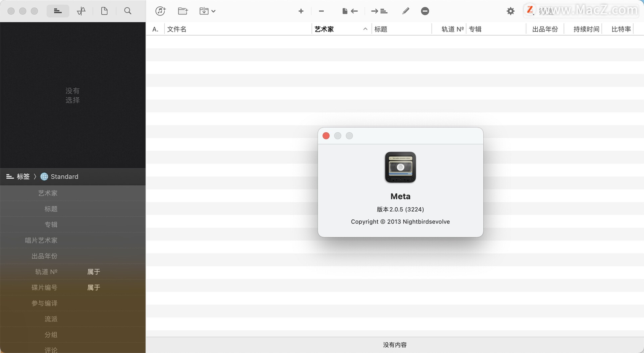Open the Standard tag set dropdown
The width and height of the screenshot is (644, 353).
[59, 176]
